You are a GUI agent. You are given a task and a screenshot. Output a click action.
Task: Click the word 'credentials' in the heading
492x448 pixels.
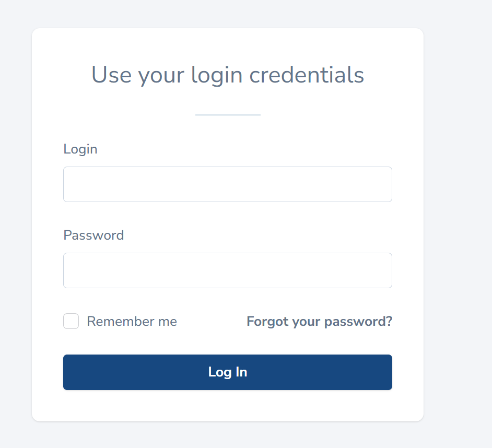click(307, 75)
